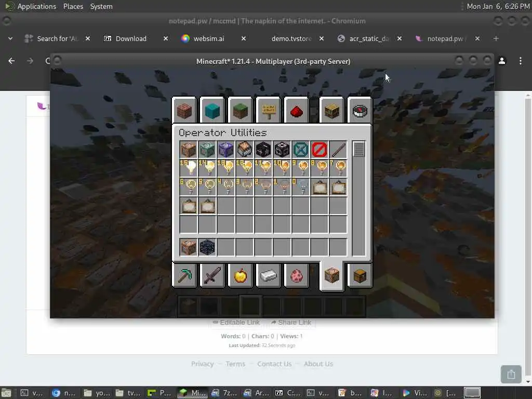Select the Light block level 12
Screen dimensions: 532x399
click(x=244, y=168)
